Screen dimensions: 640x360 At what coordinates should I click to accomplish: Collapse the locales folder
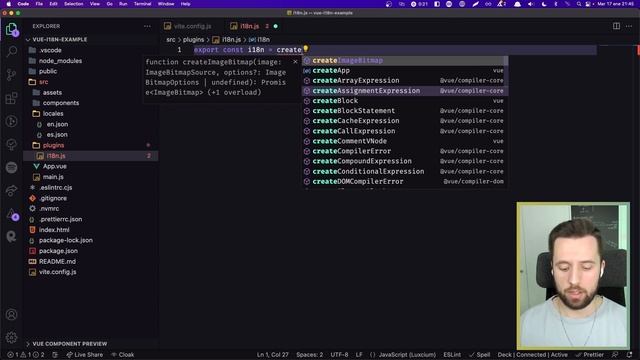click(x=91, y=113)
